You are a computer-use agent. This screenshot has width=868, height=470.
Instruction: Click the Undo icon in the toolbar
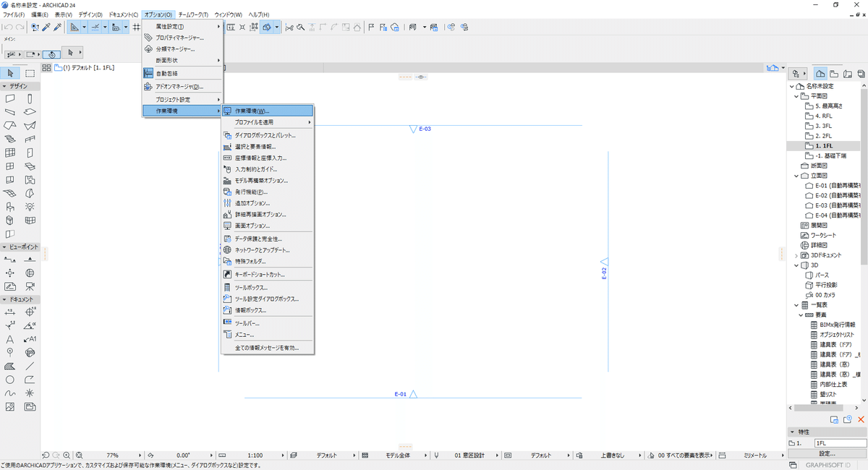(8, 27)
